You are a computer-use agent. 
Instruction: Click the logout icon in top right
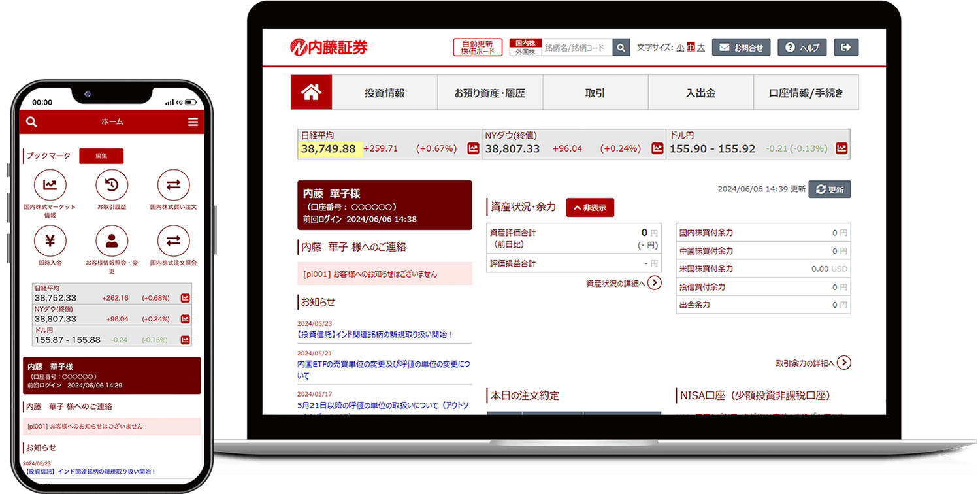click(x=846, y=47)
